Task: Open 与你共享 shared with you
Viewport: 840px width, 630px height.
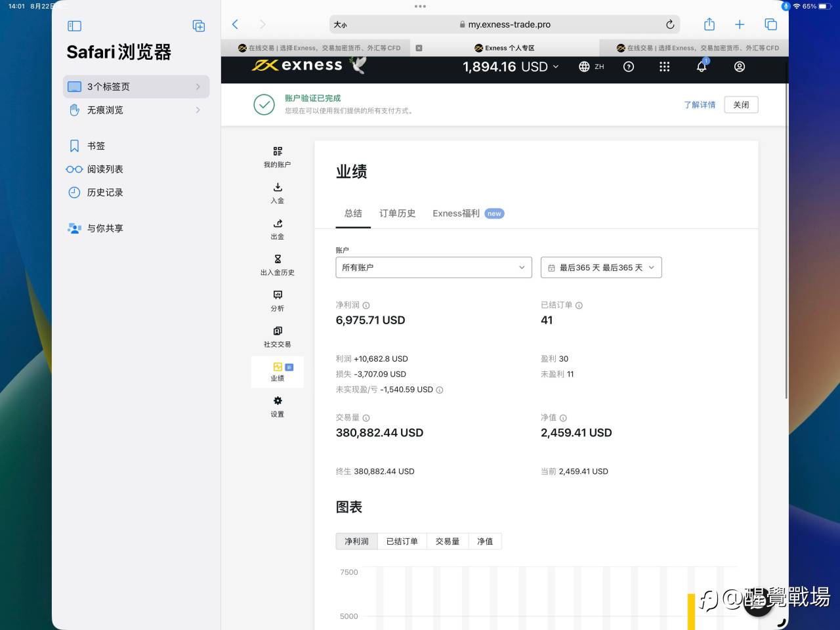Action: (136, 228)
